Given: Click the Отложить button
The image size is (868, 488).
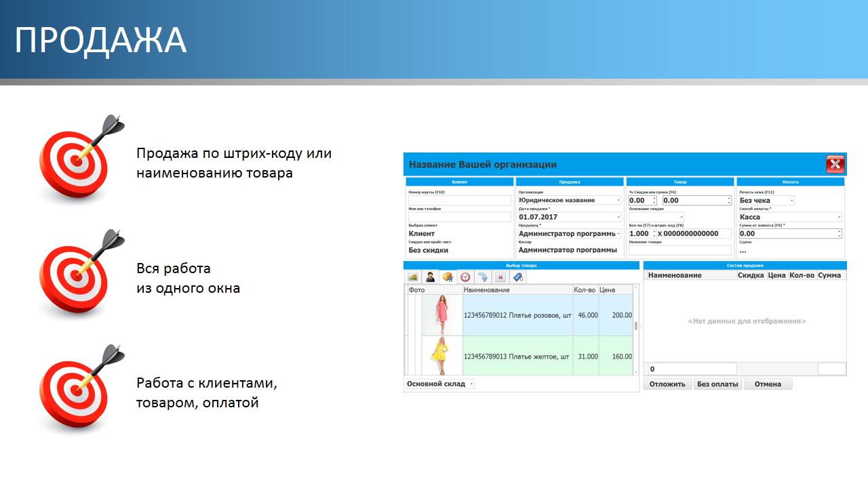Looking at the screenshot, I should (x=667, y=384).
